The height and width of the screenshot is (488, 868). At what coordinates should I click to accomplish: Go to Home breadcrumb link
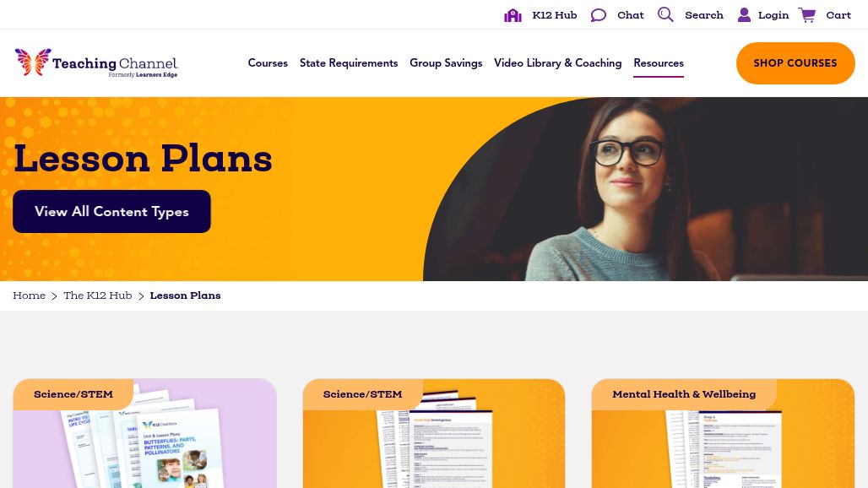(x=30, y=296)
